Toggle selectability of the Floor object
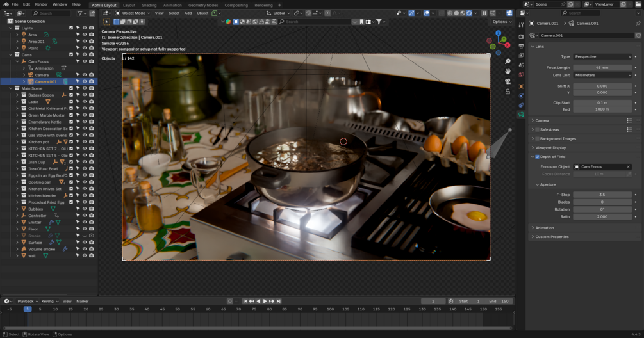The height and width of the screenshot is (338, 644). [x=78, y=229]
